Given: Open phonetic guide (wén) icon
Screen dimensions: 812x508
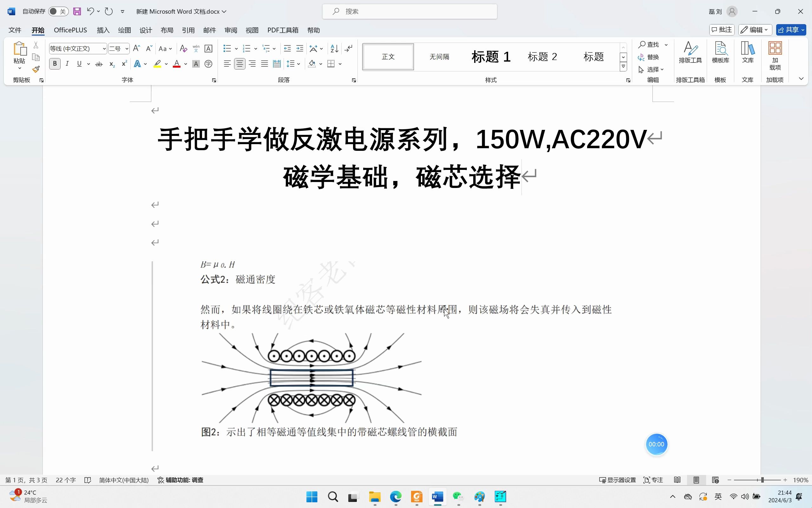Looking at the screenshot, I should [196, 48].
